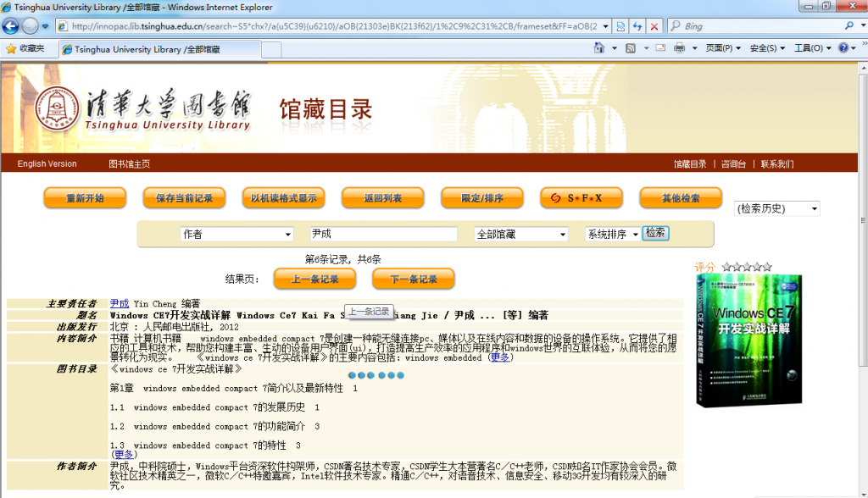Click the 咨询台 link

[733, 163]
